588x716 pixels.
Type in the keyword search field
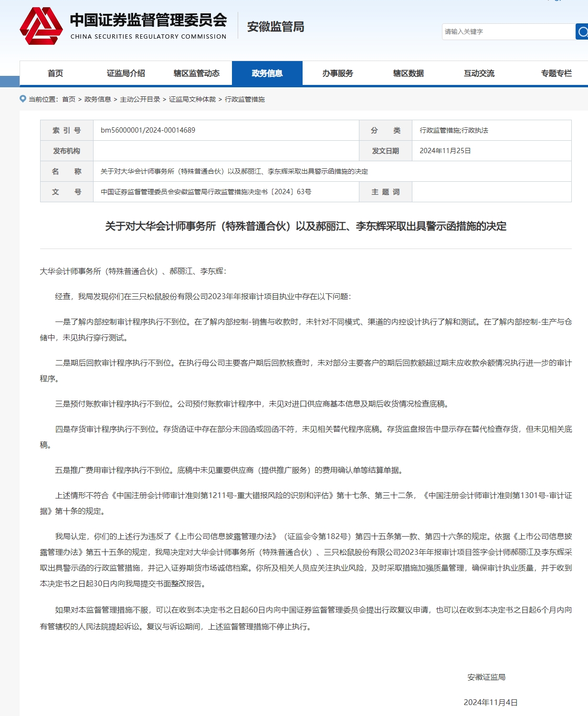coord(508,32)
